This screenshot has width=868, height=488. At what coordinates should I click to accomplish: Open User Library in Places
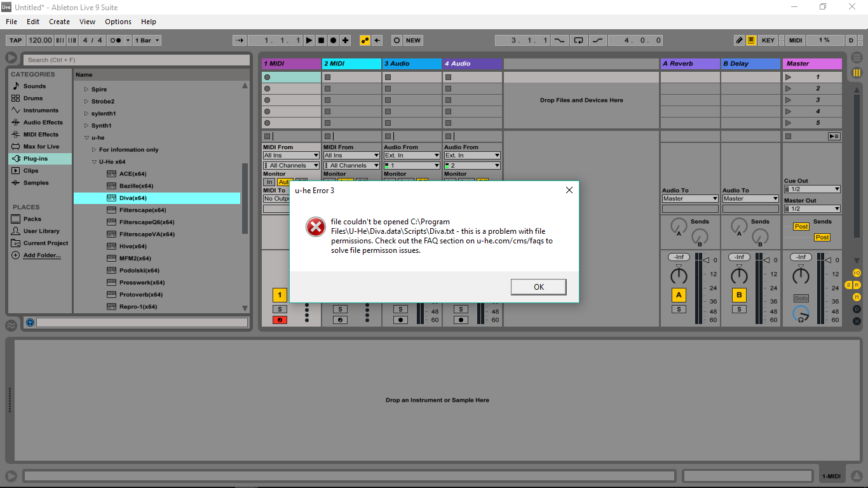(x=39, y=231)
